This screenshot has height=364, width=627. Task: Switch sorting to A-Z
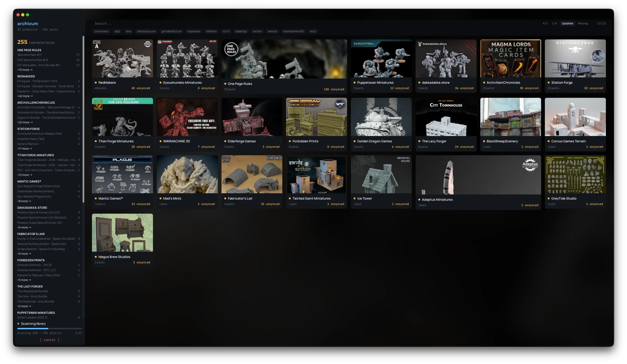pyautogui.click(x=545, y=23)
